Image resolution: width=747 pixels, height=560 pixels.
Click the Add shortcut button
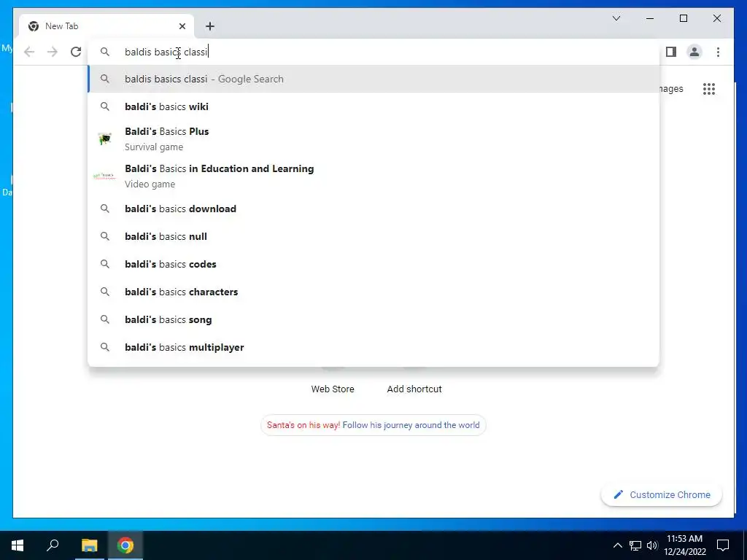(414, 389)
